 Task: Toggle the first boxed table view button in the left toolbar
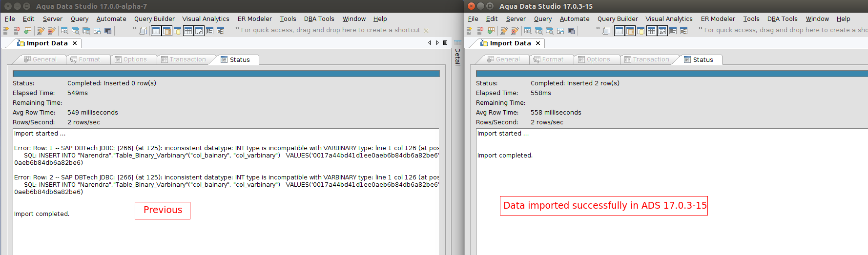[x=156, y=31]
